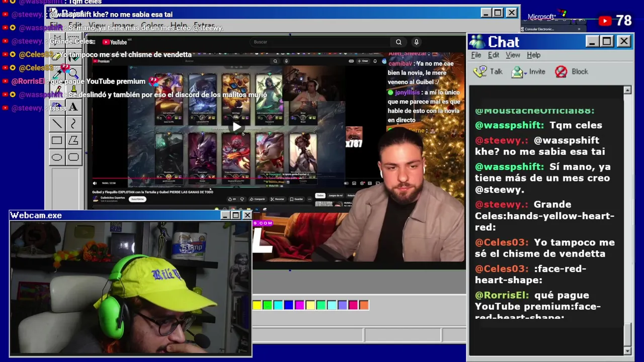
Task: Open the File menu in Chat
Action: [x=476, y=55]
